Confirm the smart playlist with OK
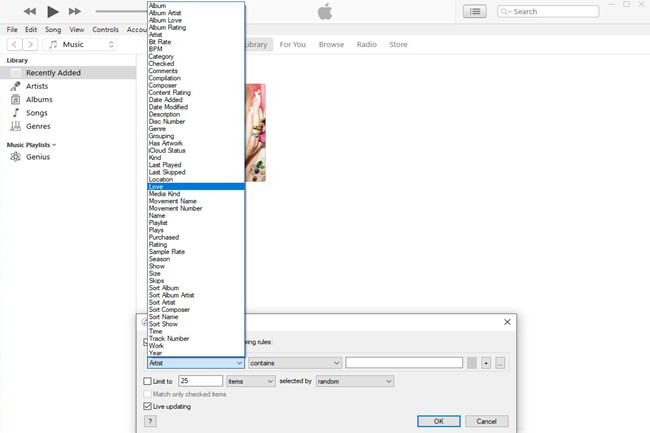 tap(439, 421)
